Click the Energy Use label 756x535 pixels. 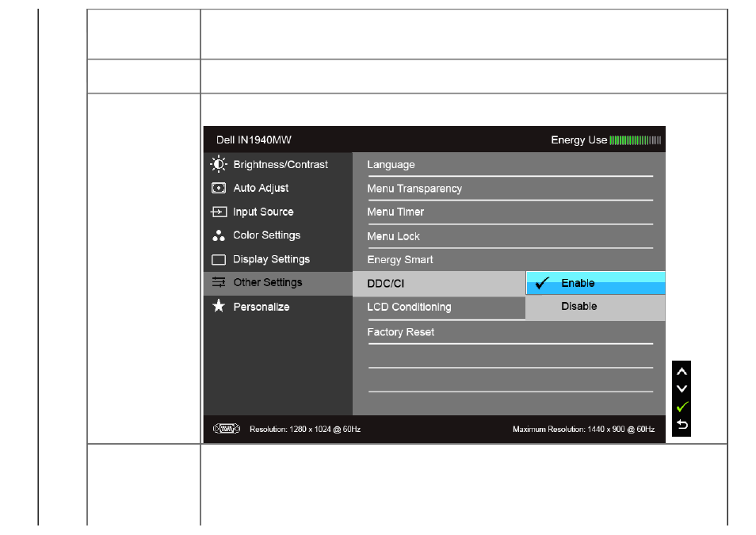[579, 140]
